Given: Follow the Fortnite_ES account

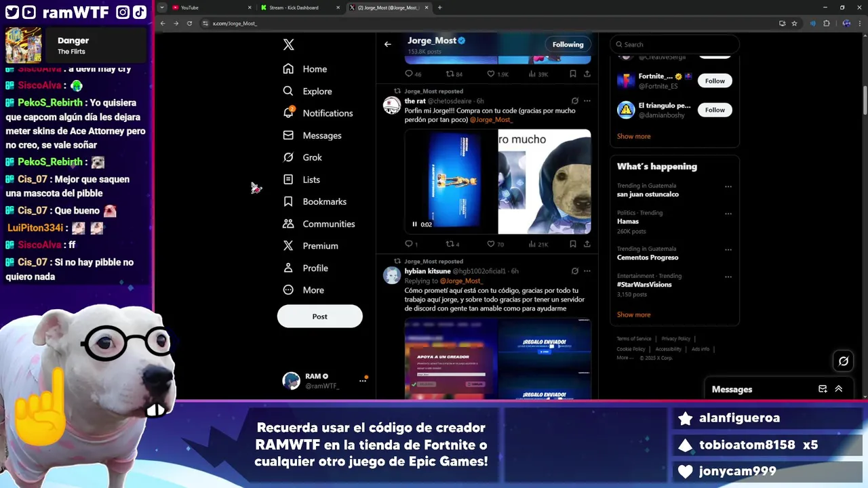Looking at the screenshot, I should pyautogui.click(x=715, y=81).
